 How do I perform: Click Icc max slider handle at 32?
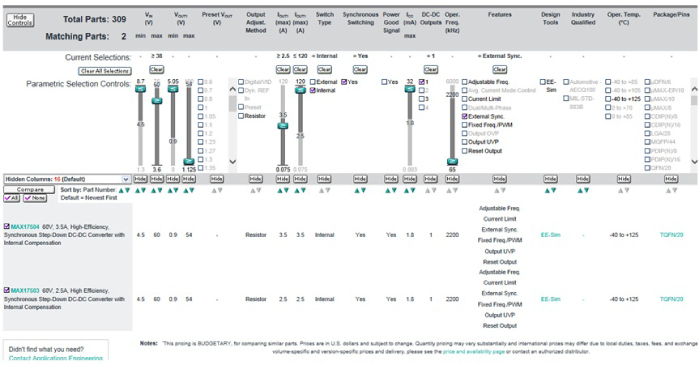tap(409, 89)
